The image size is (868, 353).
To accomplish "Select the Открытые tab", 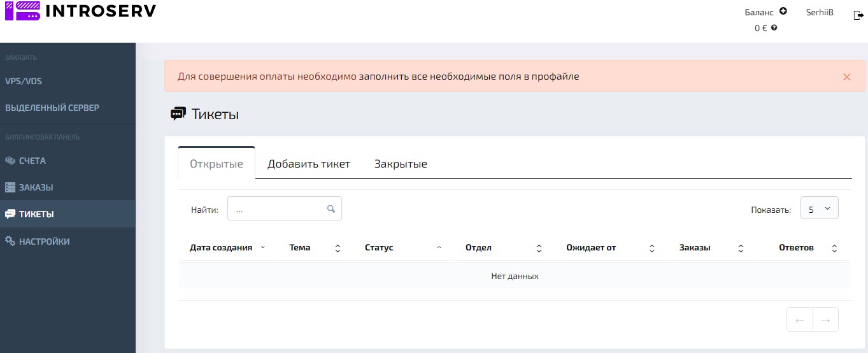I will click(216, 164).
